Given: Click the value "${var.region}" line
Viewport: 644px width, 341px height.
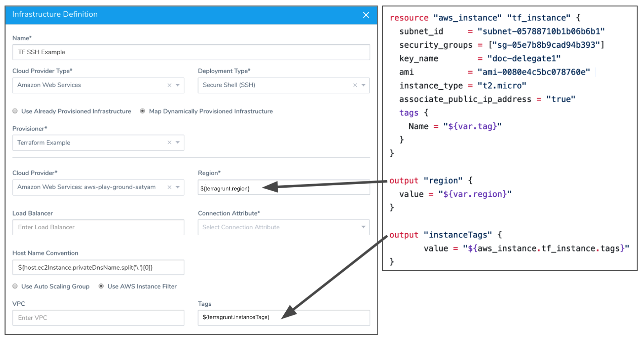Looking at the screenshot, I should point(456,194).
